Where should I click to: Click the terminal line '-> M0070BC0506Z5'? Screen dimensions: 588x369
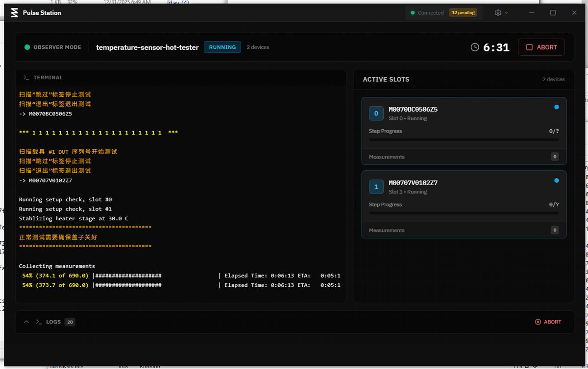coord(46,114)
